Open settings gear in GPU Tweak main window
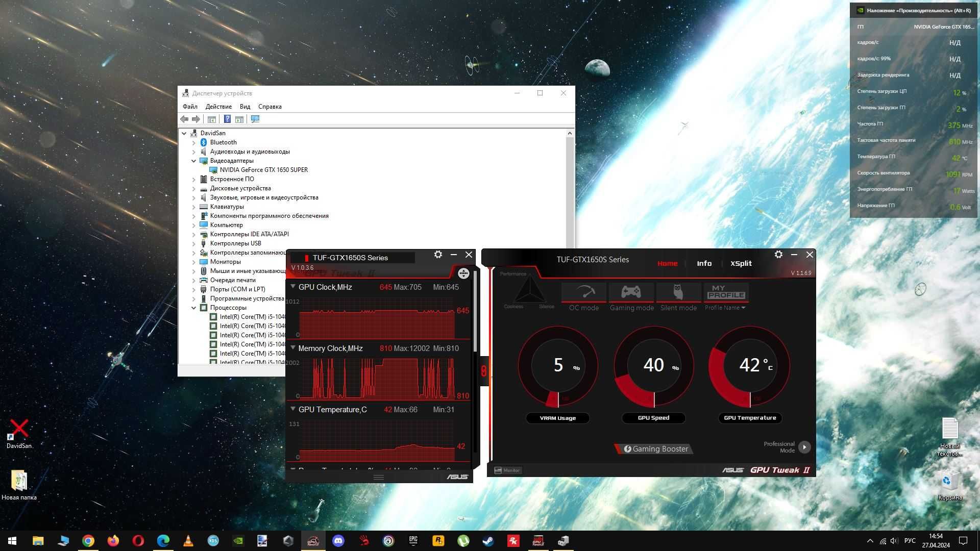980x551 pixels. point(778,255)
